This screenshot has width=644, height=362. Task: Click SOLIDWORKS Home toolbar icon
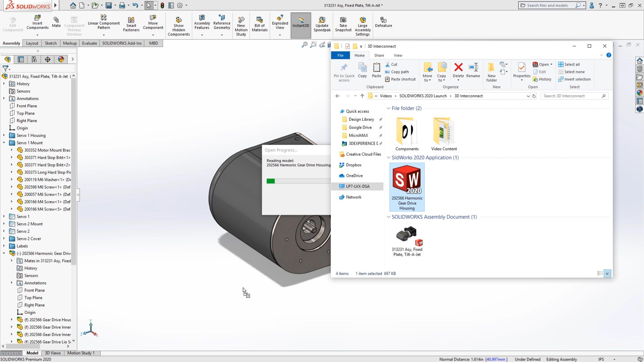click(73, 5)
